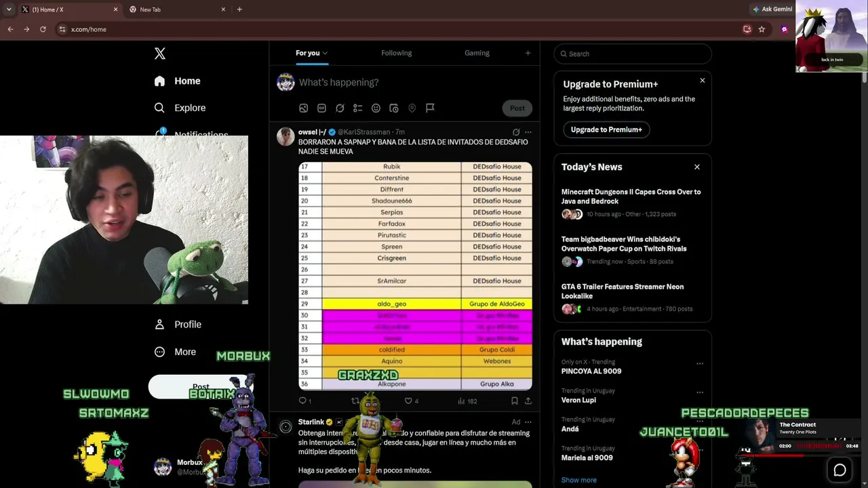This screenshot has height=488, width=868.
Task: Dismiss the Upgrade to Premium+ card
Action: [x=703, y=81]
